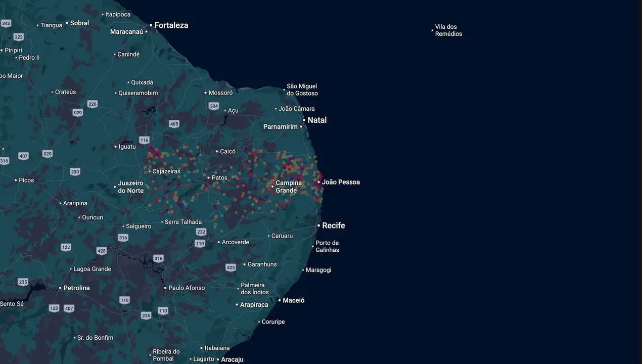The image size is (642, 364).
Task: Click the 116 shield beside Iguatu
Action: coord(144,140)
